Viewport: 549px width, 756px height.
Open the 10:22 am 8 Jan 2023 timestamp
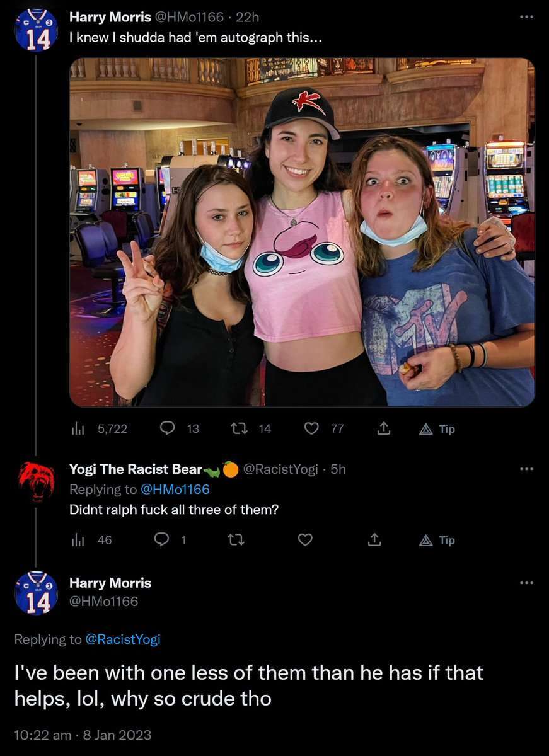[x=83, y=735]
